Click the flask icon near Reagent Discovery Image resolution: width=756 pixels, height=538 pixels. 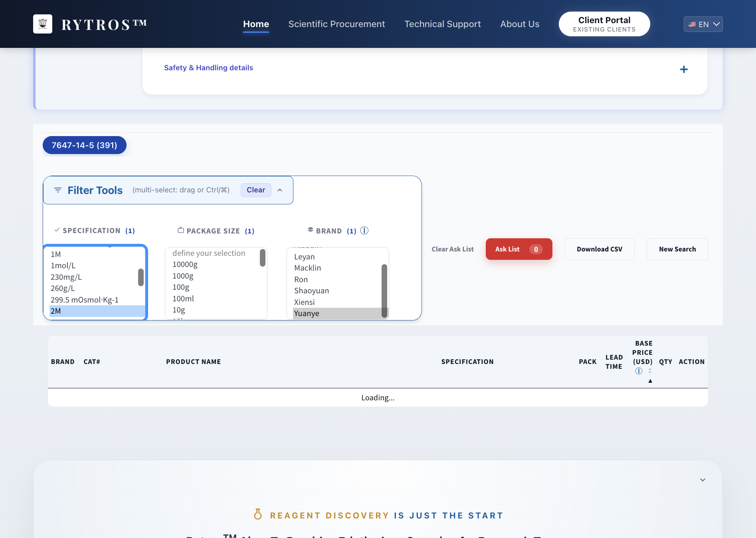tap(258, 514)
